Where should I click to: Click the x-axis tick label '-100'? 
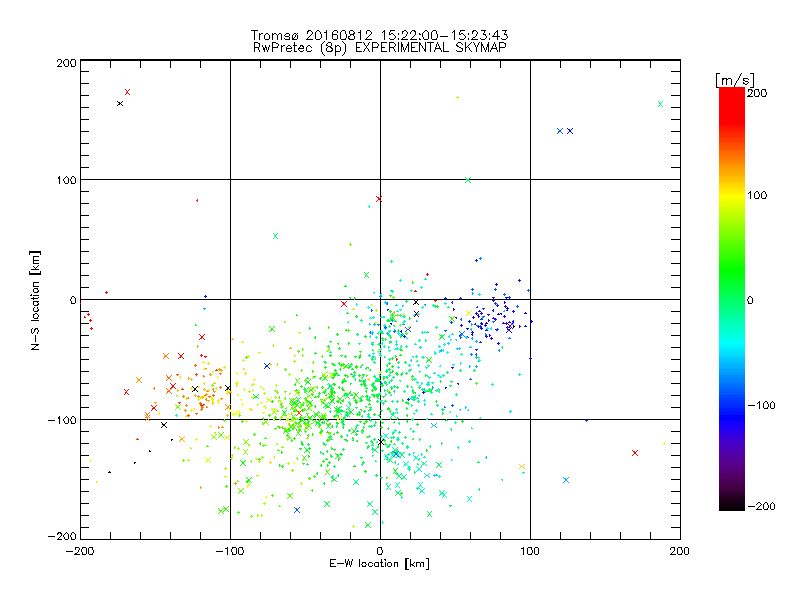230,551
